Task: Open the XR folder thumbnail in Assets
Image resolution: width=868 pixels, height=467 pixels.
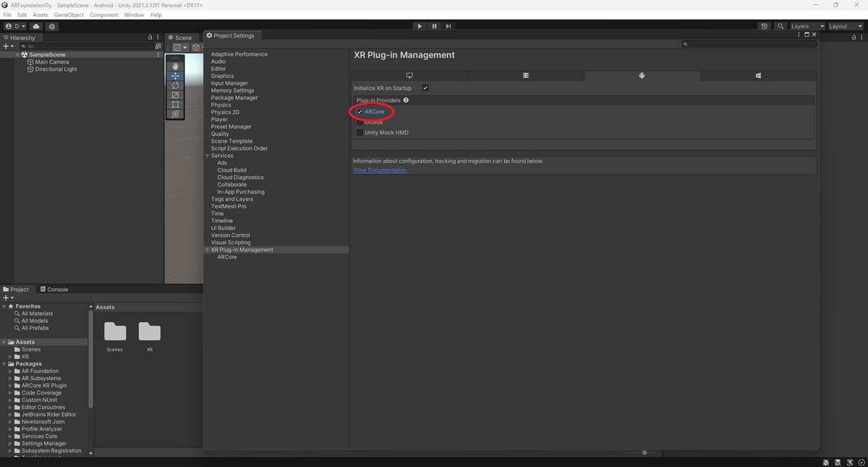Action: pos(150,332)
